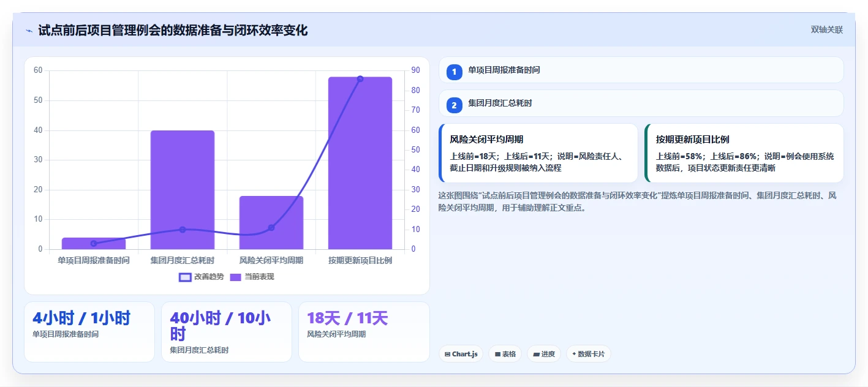Click the 集团月度汇总耗时 bar in chart
868x387 pixels.
pyautogui.click(x=183, y=190)
